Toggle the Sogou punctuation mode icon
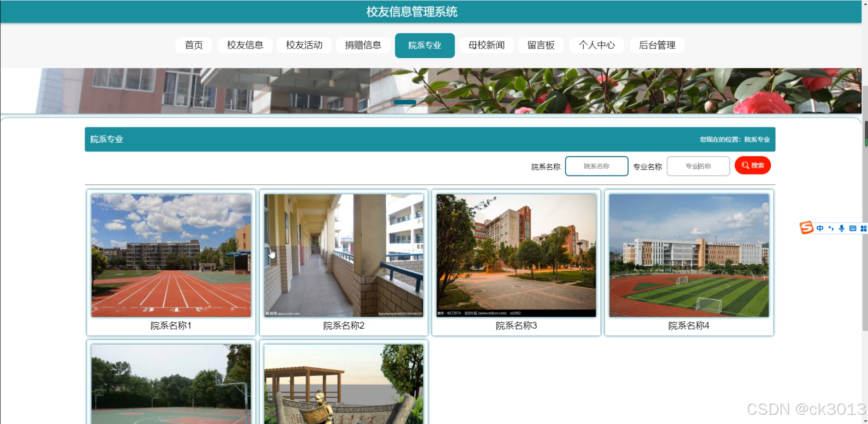The image size is (868, 424). [x=831, y=228]
